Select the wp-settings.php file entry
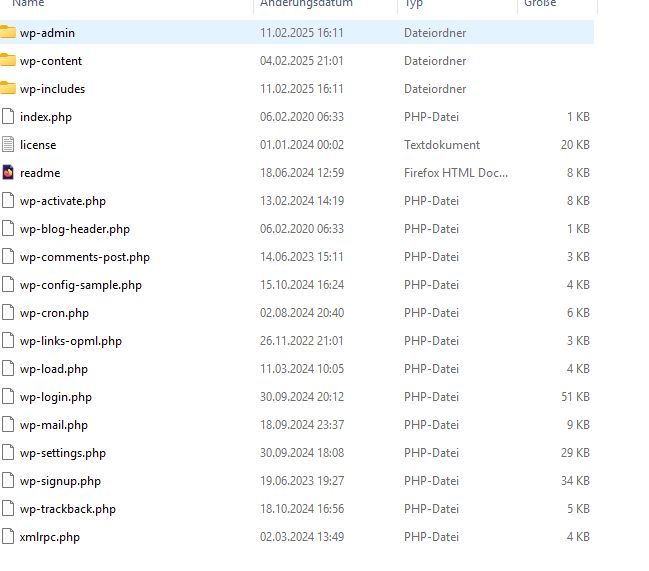 tap(62, 453)
